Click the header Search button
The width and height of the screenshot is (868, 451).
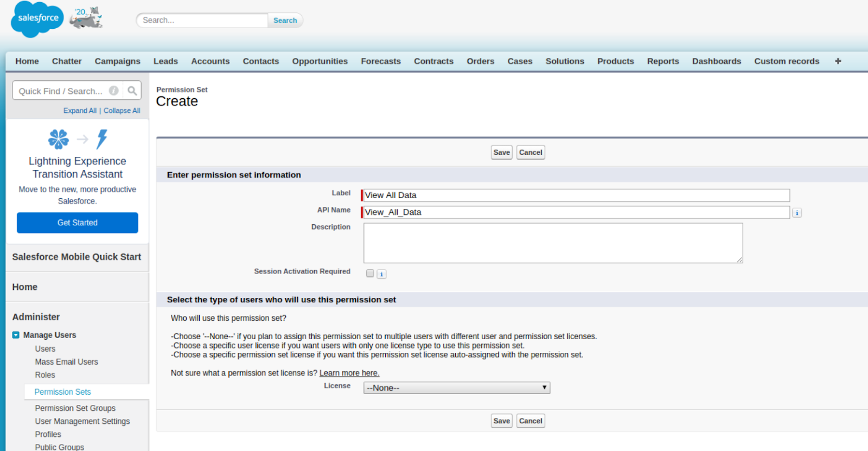point(285,20)
